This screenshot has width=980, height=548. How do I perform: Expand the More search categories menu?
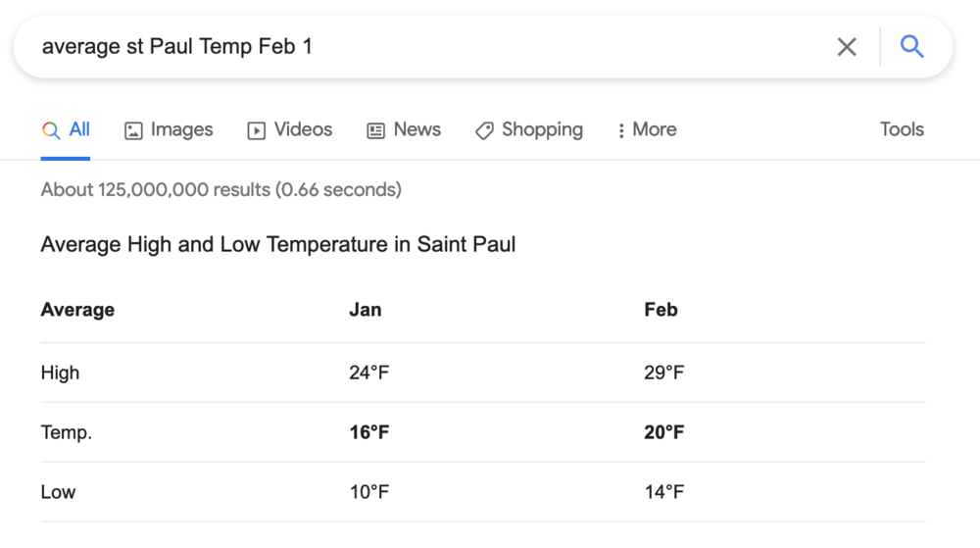647,129
